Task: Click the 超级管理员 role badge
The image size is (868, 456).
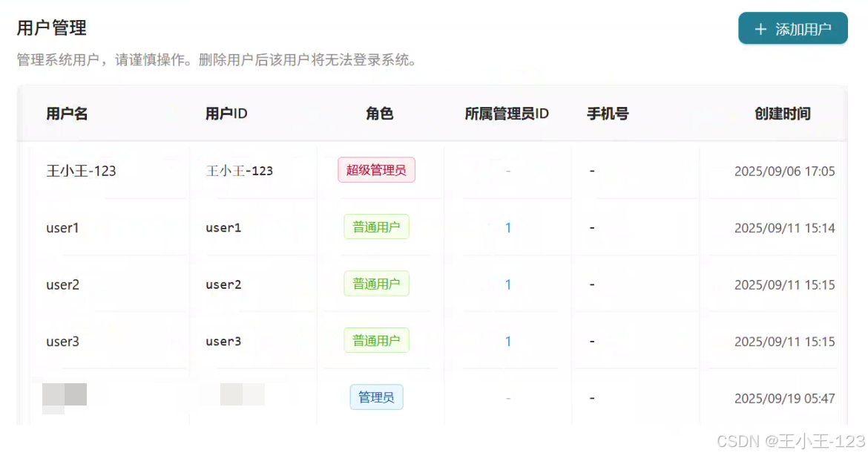Action: (x=376, y=170)
